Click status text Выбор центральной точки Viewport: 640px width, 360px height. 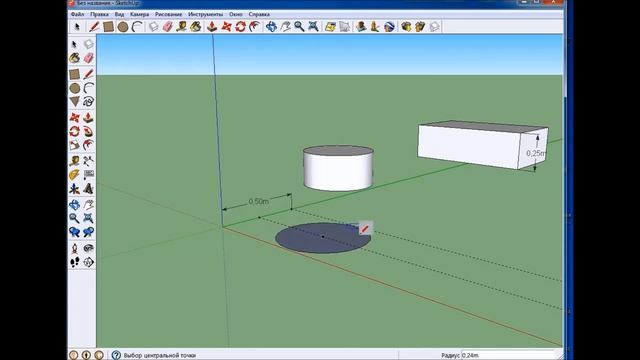pos(160,355)
